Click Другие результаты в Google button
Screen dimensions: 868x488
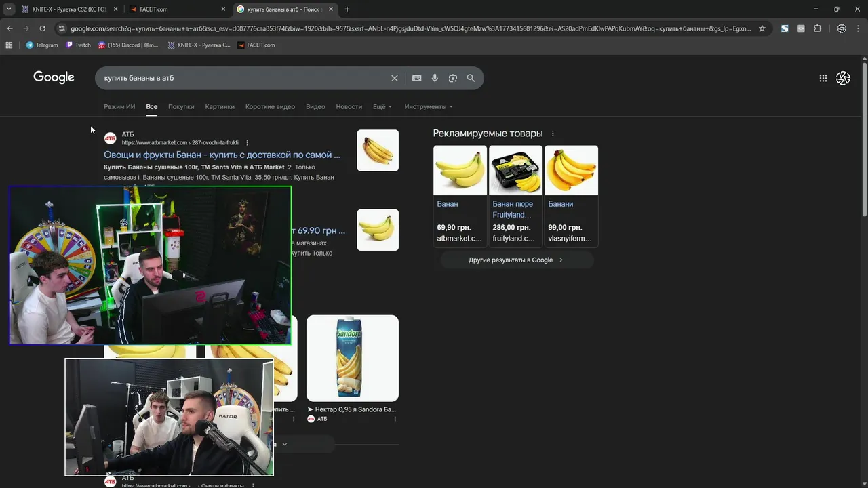[x=517, y=260]
